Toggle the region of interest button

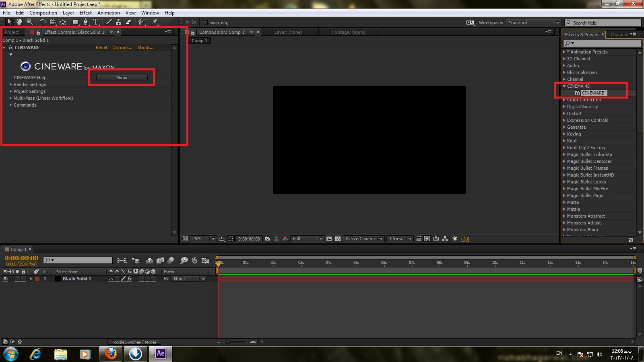(x=329, y=239)
